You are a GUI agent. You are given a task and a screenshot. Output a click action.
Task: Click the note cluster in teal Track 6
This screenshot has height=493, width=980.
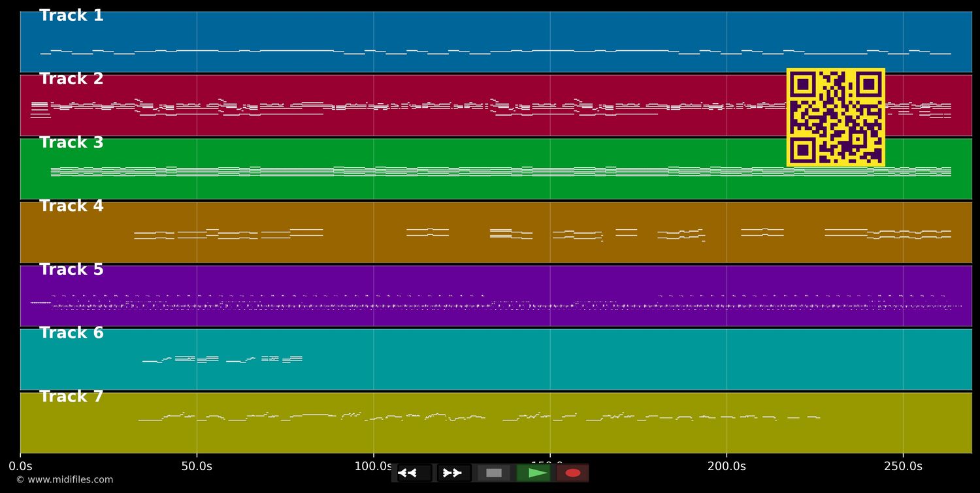coord(222,359)
